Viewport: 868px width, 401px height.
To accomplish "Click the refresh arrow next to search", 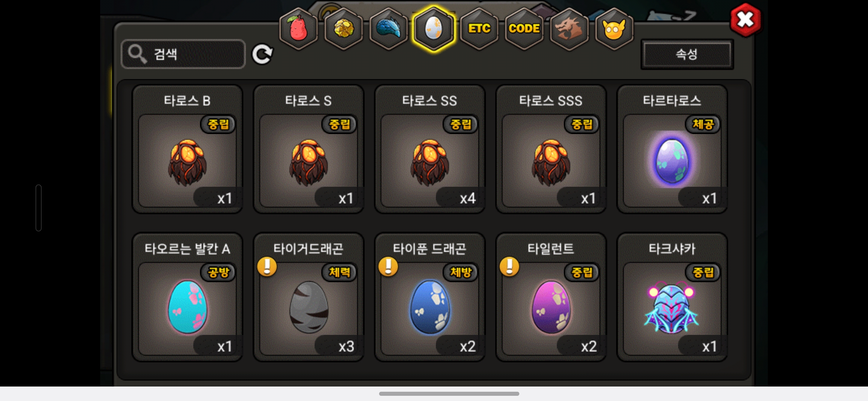I will (x=262, y=55).
